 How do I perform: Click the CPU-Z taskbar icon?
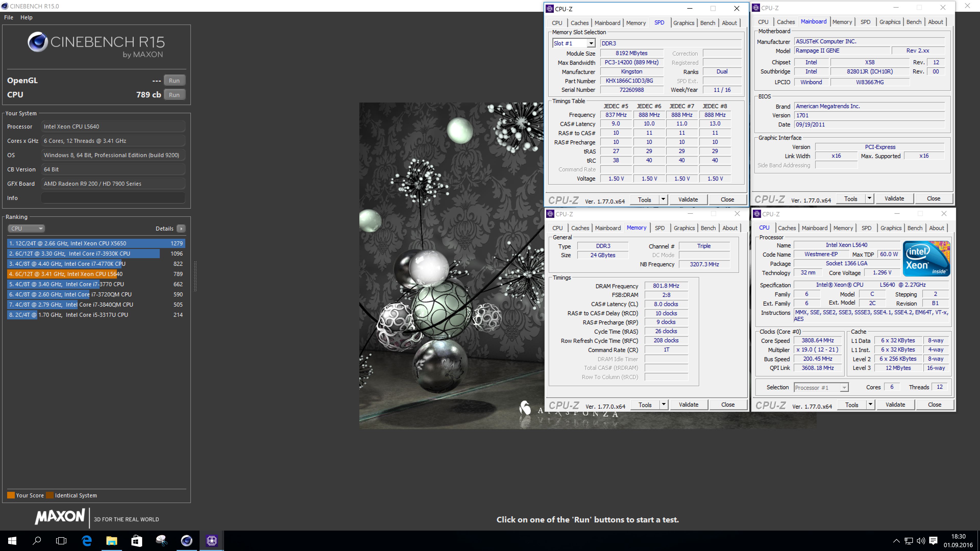tap(212, 540)
